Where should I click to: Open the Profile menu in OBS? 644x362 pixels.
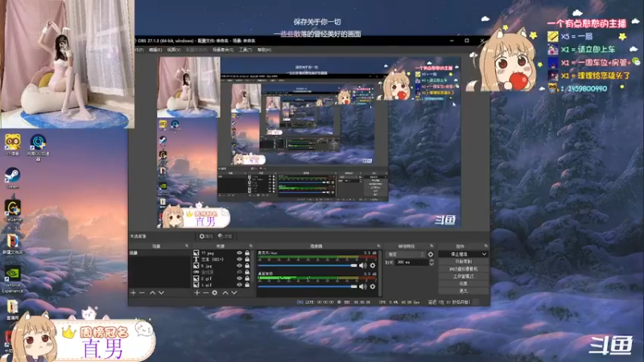(x=196, y=50)
